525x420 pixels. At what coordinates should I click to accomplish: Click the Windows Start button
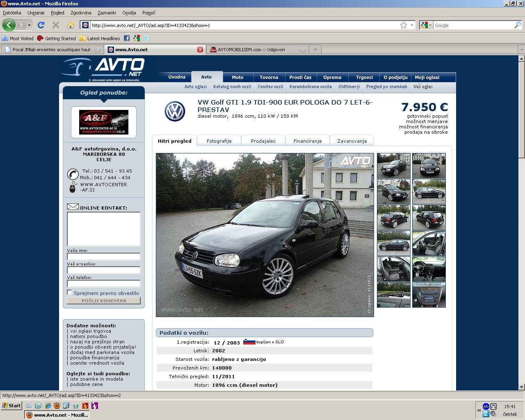[x=11, y=406]
